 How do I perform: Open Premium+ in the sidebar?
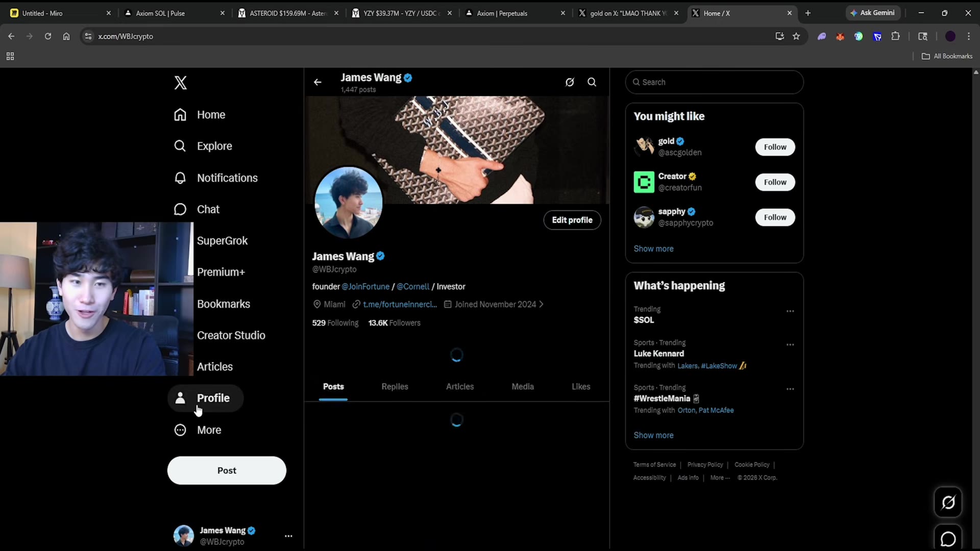point(221,272)
